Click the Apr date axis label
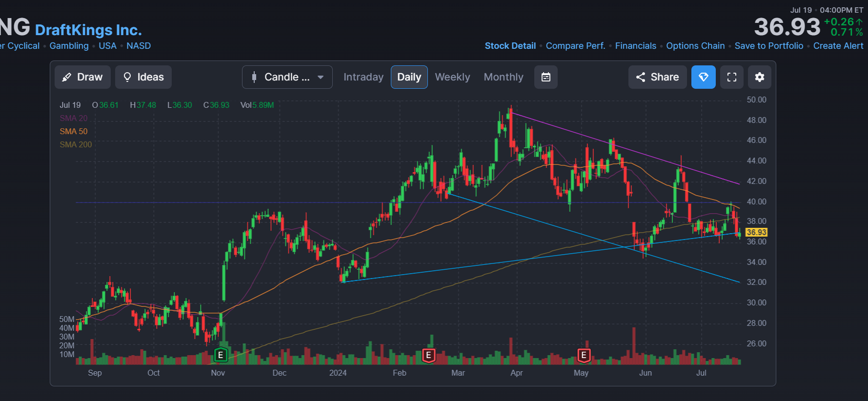 (x=516, y=373)
